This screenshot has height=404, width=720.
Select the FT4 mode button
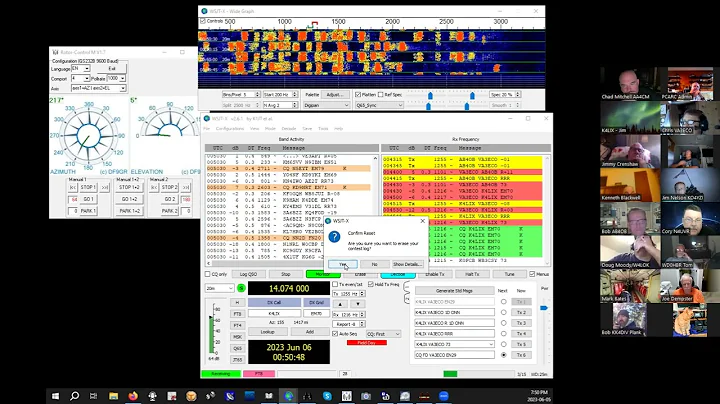[237, 325]
